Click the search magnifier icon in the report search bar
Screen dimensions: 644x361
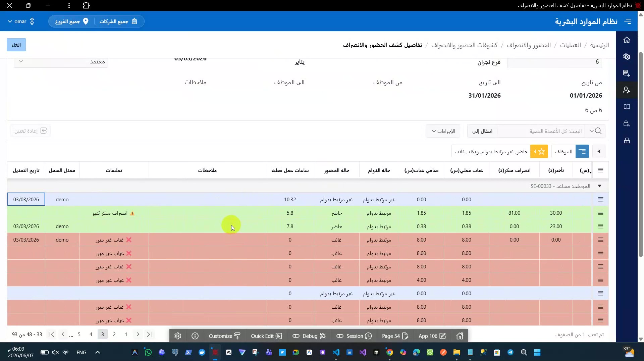click(598, 131)
